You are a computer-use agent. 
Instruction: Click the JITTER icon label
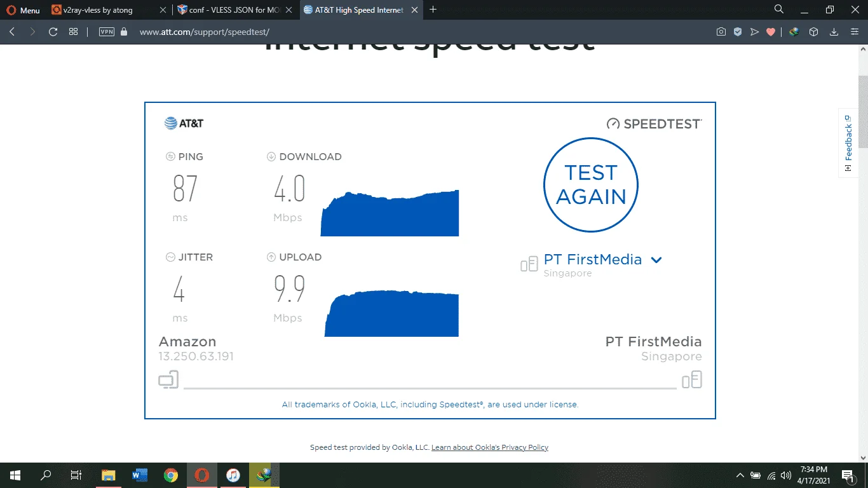click(189, 257)
